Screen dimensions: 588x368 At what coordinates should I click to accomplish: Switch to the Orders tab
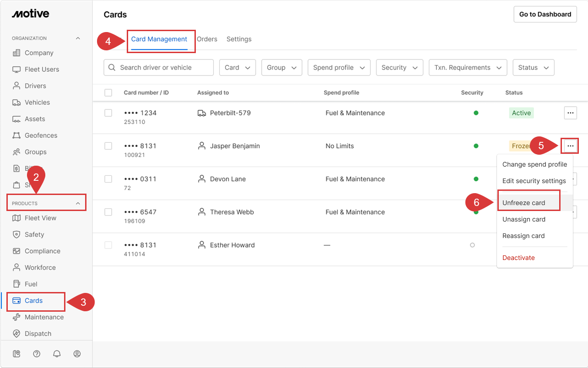207,39
